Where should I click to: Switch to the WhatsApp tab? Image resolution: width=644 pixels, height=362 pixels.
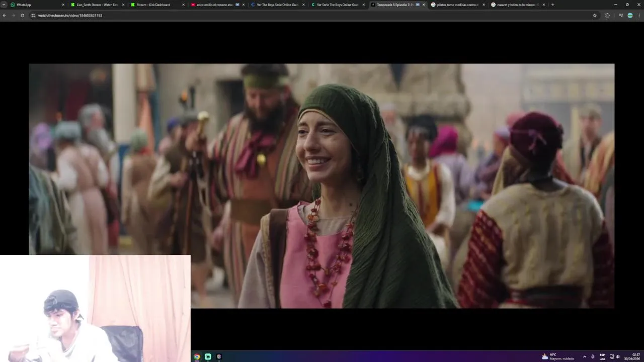[x=38, y=5]
